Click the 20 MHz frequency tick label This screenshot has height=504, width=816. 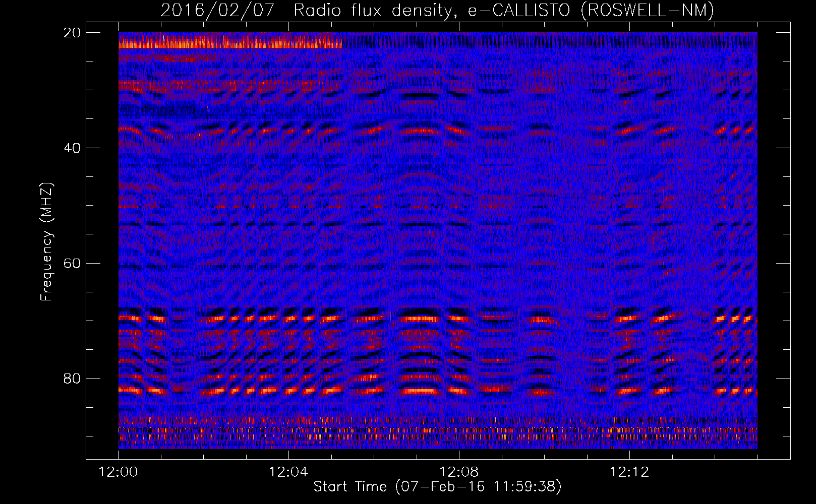pos(73,33)
